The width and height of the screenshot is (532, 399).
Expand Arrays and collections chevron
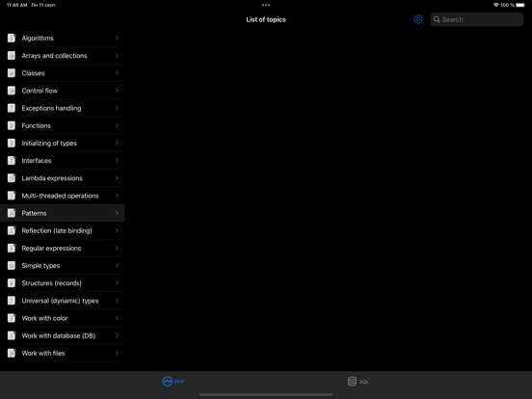tap(117, 55)
